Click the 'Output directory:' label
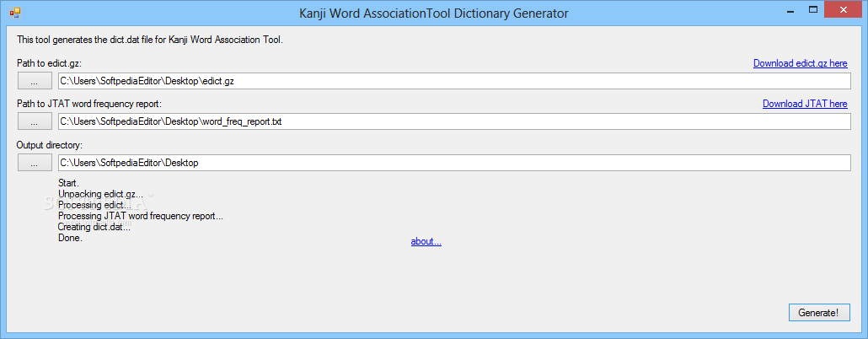 click(x=49, y=145)
